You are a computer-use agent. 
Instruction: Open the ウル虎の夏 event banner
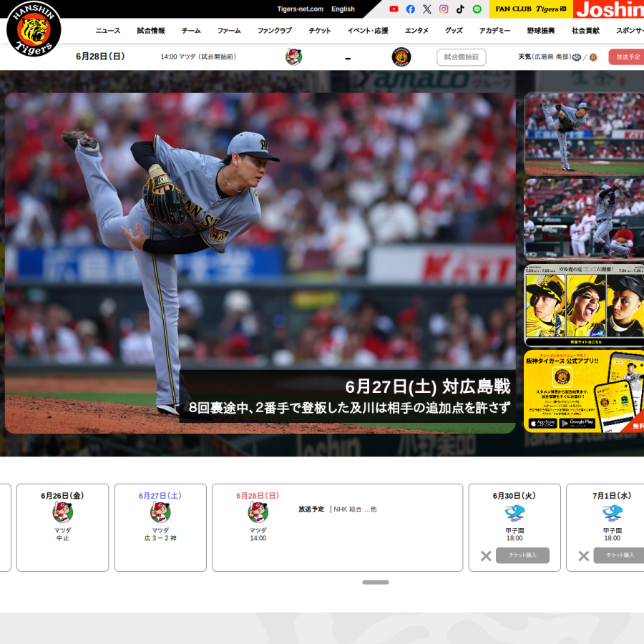[584, 306]
